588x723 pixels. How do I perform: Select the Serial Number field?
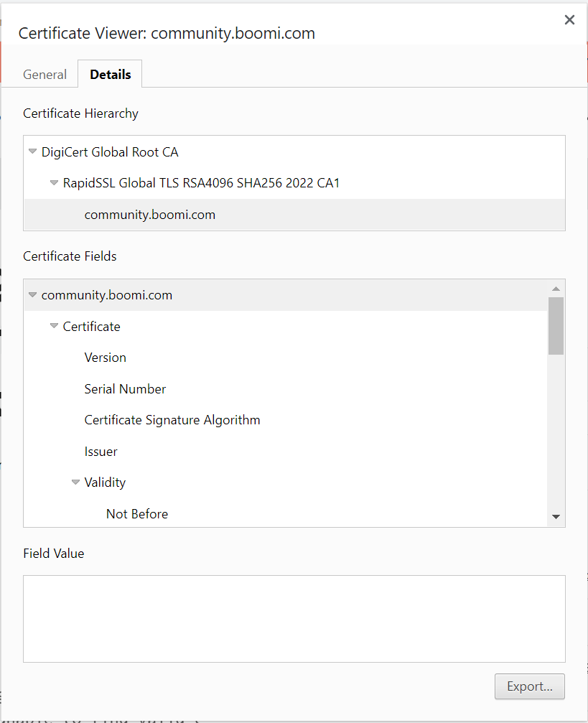[x=125, y=388]
